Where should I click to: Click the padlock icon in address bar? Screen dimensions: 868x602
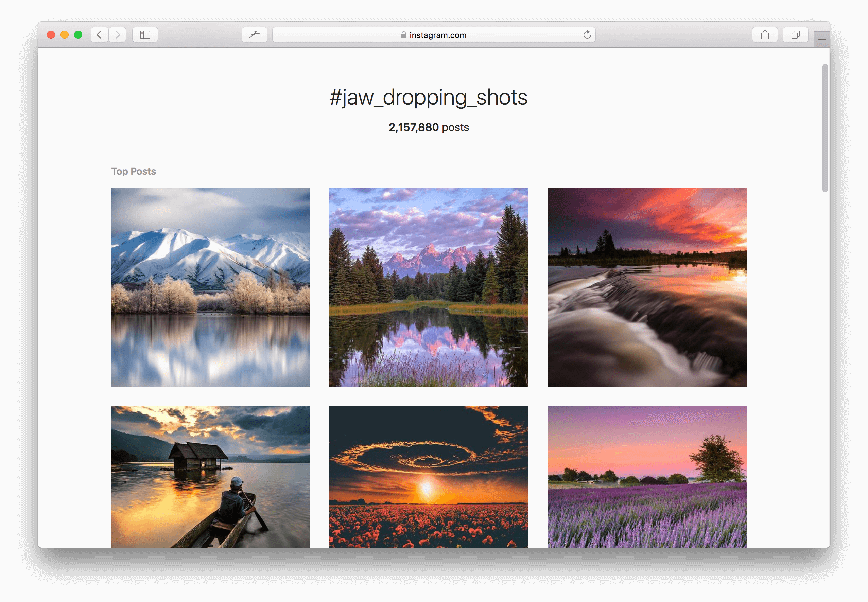403,35
